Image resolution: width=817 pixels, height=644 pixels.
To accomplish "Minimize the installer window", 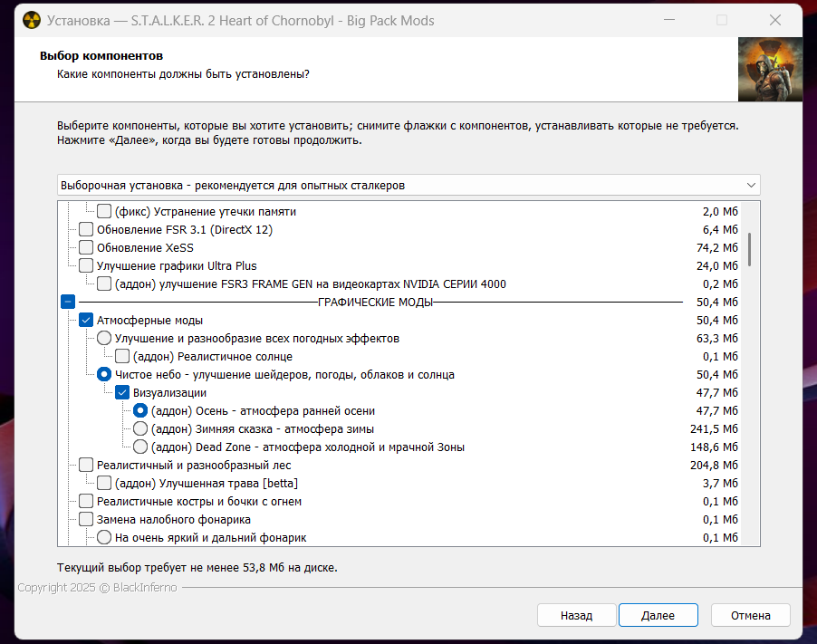I will (x=669, y=20).
